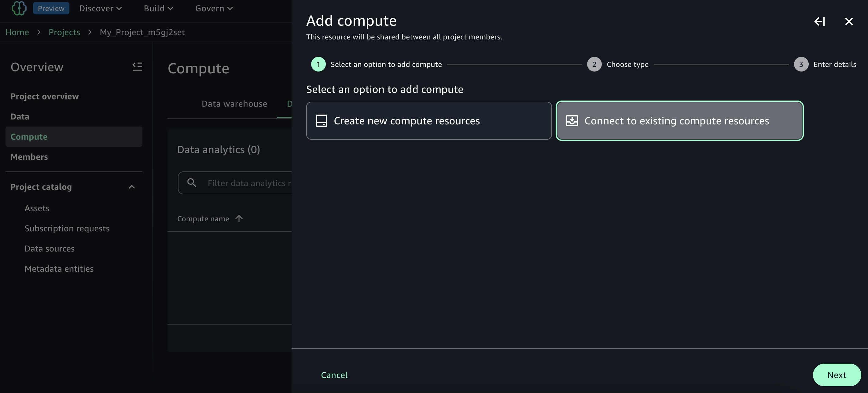Collapse the Overview sidebar panel icon
This screenshot has width=868, height=393.
137,66
